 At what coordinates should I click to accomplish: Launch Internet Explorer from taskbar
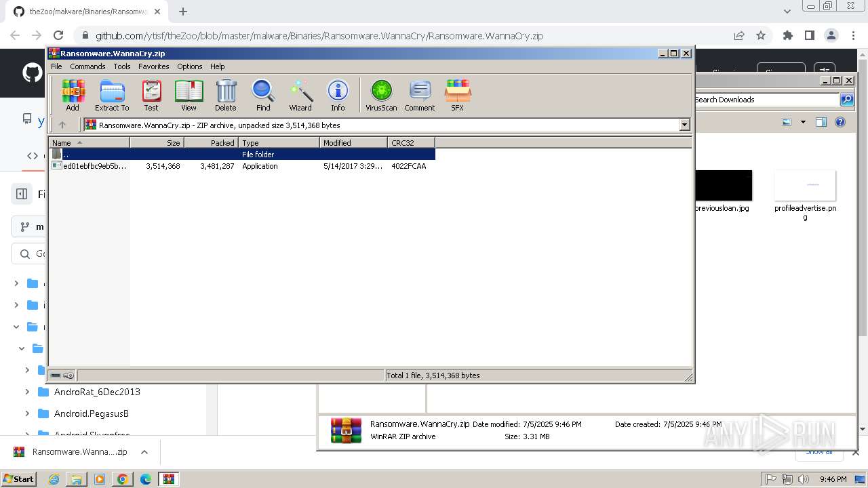54,479
